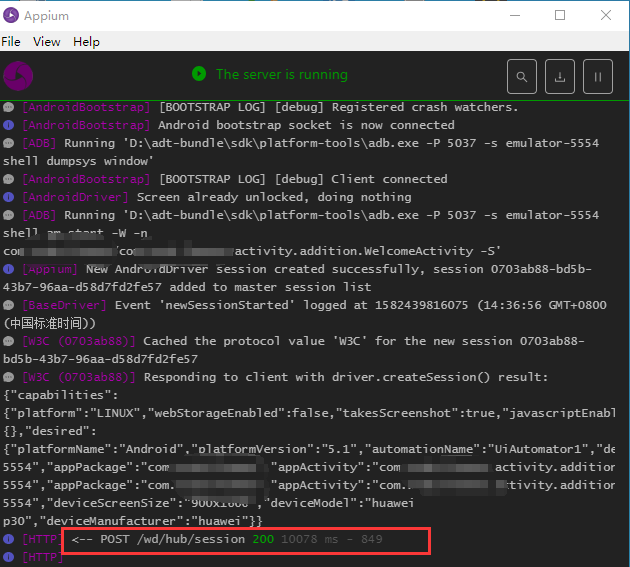This screenshot has height=567, width=630.
Task: Click the 'Registered crash watchers.' log line
Action: (x=425, y=107)
